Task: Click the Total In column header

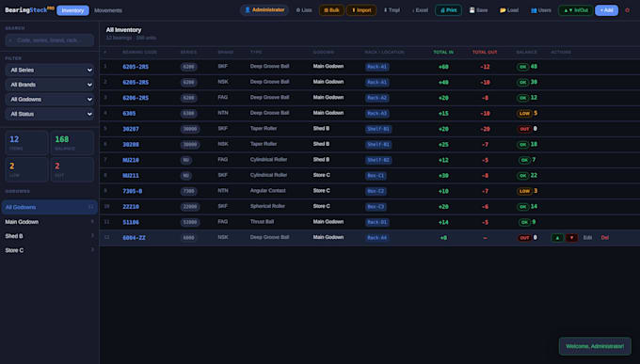Action: (443, 53)
